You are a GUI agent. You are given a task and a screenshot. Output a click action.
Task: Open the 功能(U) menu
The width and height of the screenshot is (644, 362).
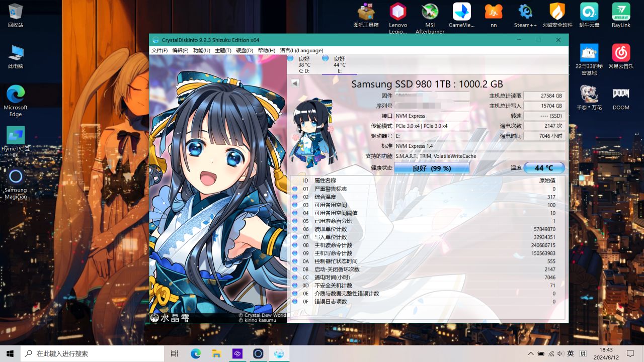[201, 50]
